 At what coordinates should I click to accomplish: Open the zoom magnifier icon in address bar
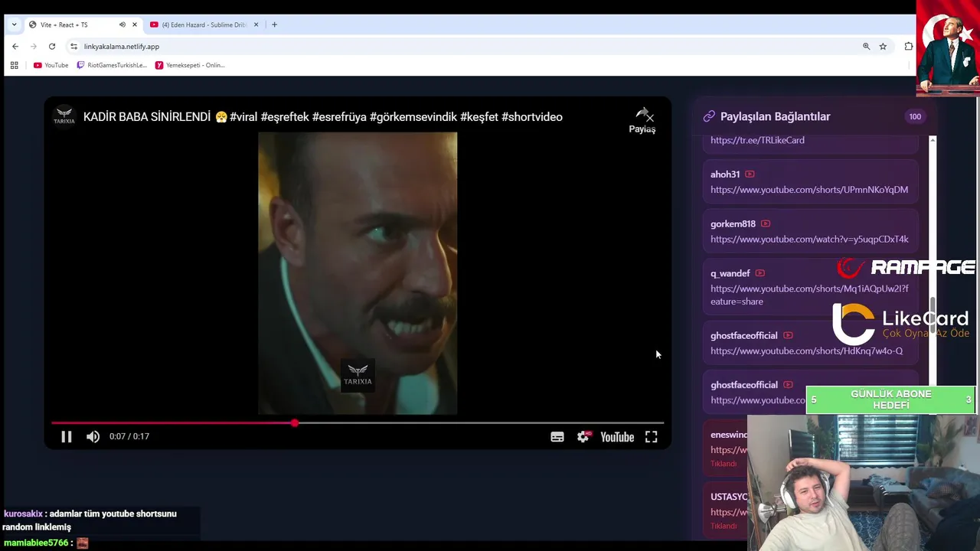coord(867,47)
